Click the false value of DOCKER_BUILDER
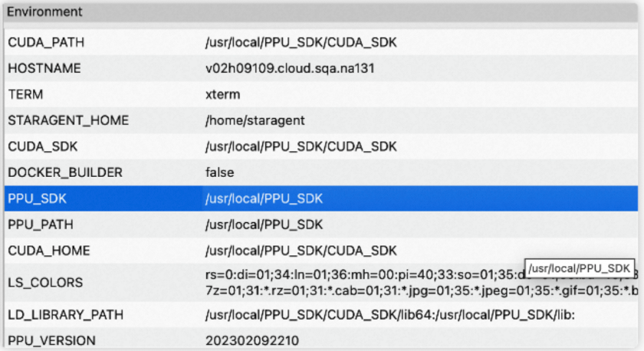Screen dimensions: 644x351 point(219,172)
